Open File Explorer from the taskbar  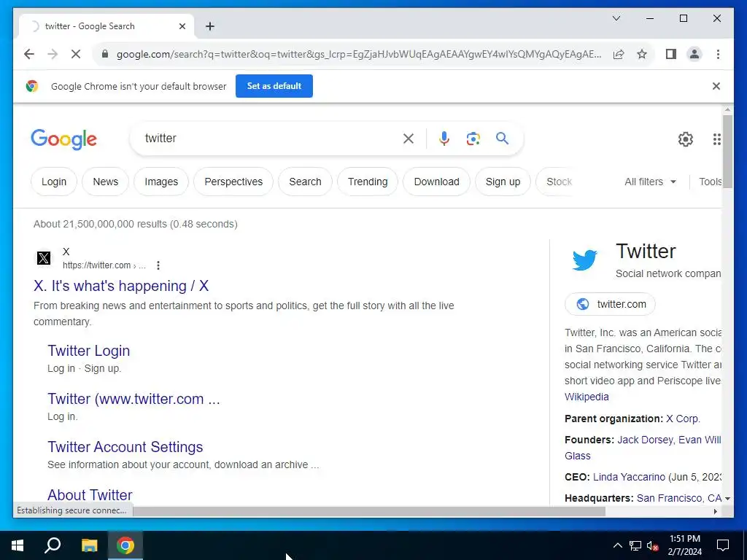coord(89,545)
